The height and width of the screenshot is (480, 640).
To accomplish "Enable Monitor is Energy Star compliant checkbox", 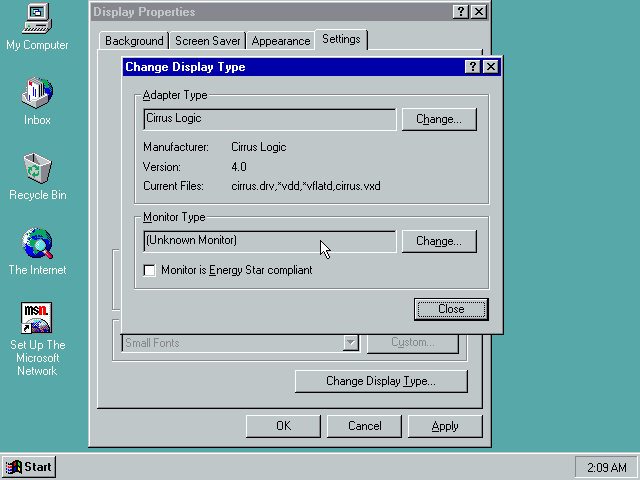I will [x=149, y=270].
